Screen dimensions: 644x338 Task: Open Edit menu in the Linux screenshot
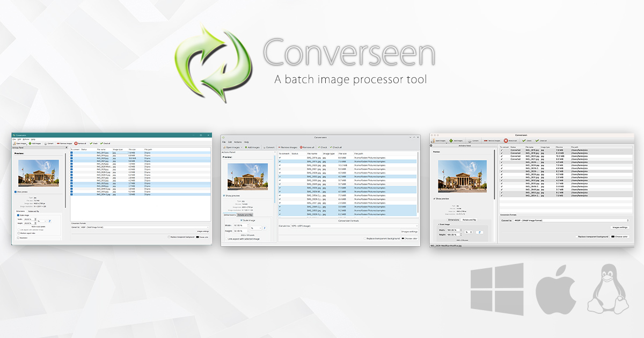point(230,142)
